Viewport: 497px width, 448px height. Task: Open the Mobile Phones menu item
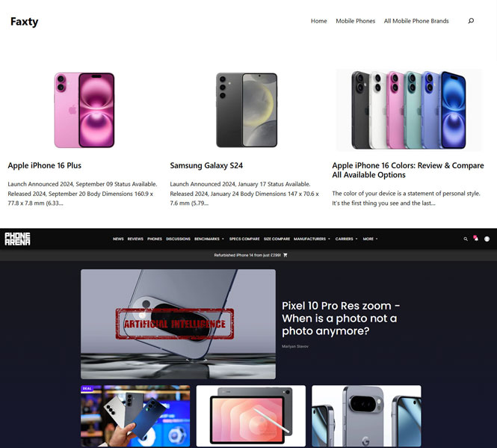pyautogui.click(x=355, y=21)
